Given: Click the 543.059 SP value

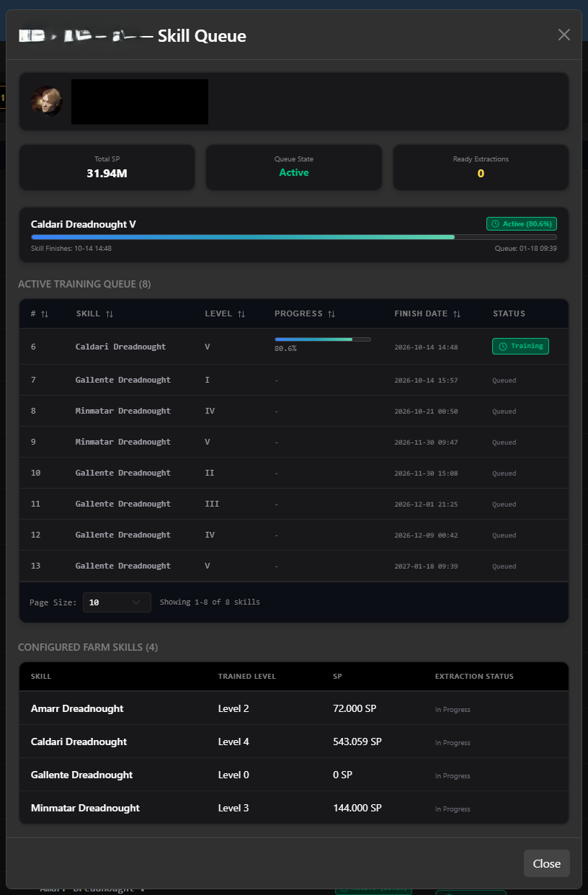Looking at the screenshot, I should click(x=357, y=742).
